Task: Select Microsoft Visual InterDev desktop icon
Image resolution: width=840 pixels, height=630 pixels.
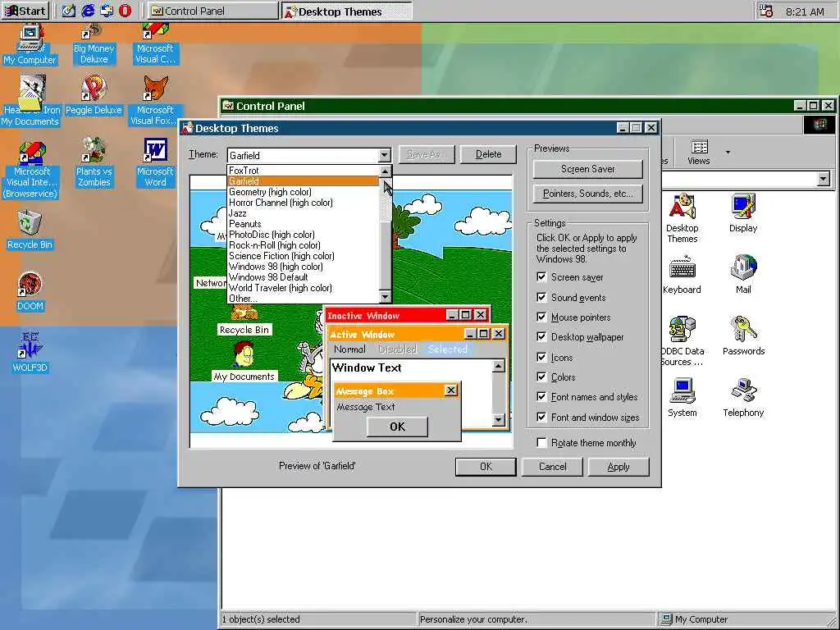Action: (x=31, y=169)
